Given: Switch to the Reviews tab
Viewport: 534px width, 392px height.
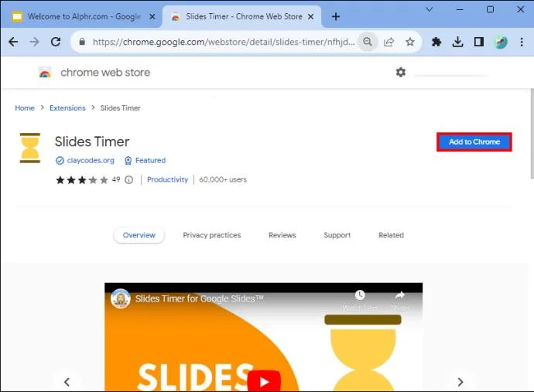Looking at the screenshot, I should pyautogui.click(x=282, y=235).
